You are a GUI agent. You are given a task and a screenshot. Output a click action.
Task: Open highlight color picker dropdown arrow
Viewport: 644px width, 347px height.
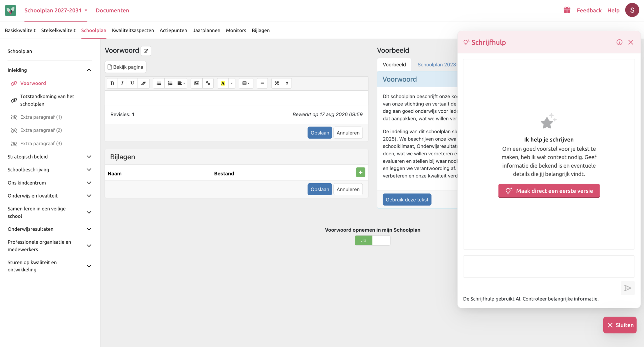pyautogui.click(x=232, y=83)
